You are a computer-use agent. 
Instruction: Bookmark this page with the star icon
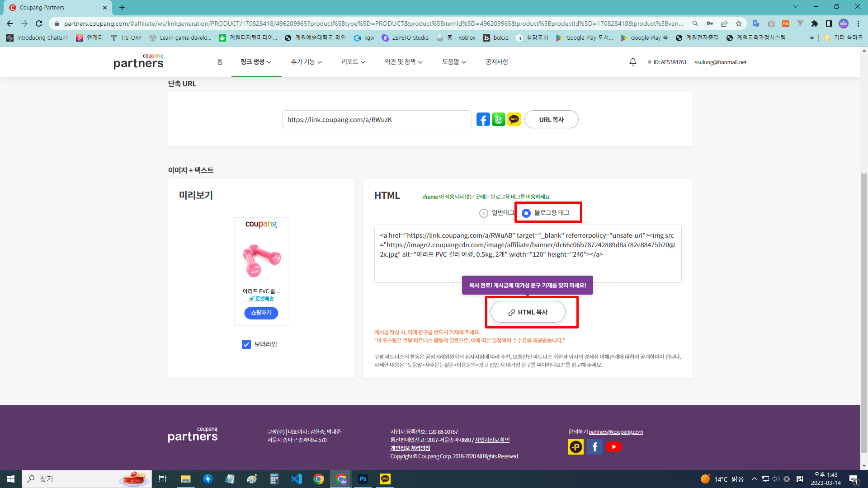(739, 23)
